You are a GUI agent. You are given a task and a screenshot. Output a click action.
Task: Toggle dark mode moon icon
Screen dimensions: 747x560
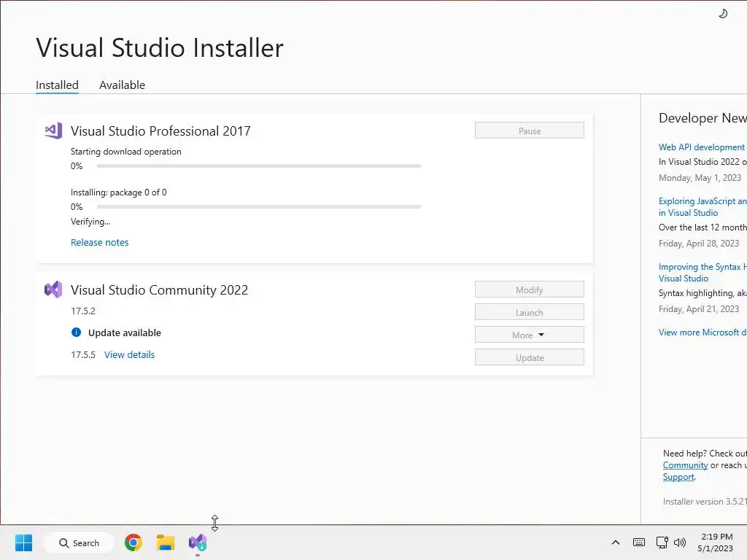click(x=723, y=13)
